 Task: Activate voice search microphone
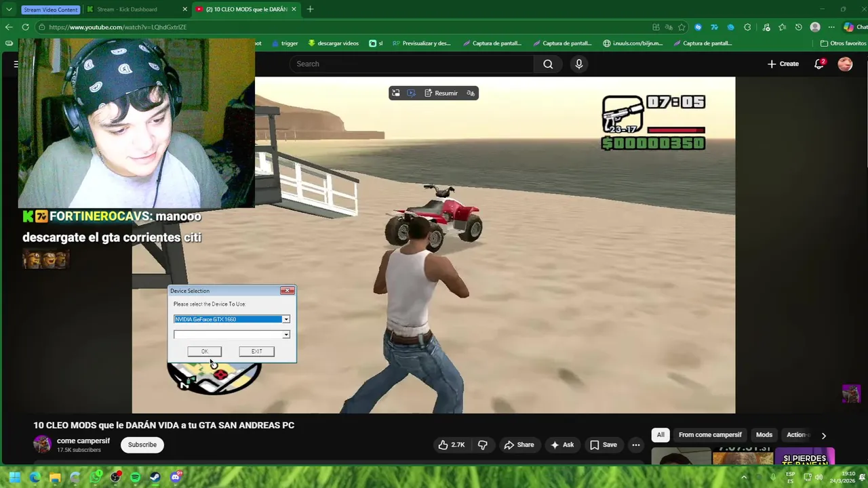coord(578,64)
